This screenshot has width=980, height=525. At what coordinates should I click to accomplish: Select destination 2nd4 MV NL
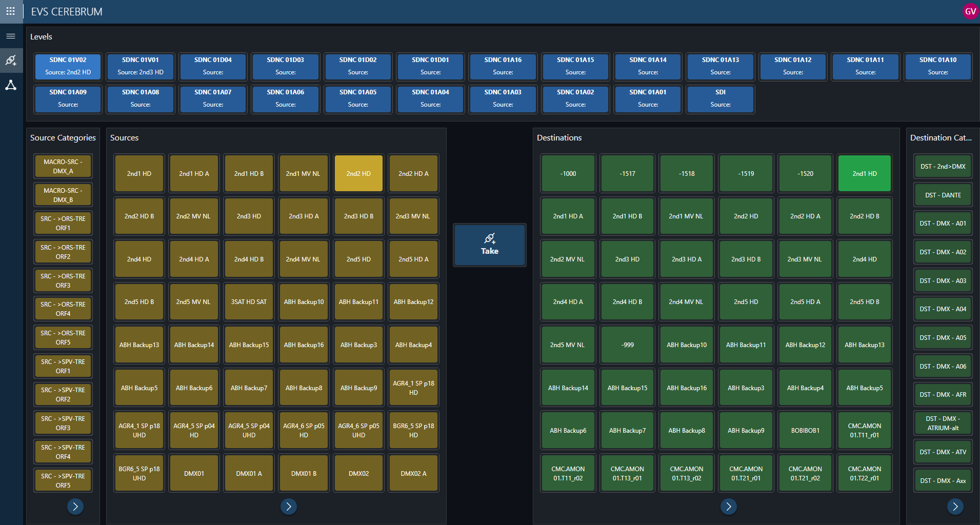[687, 301]
